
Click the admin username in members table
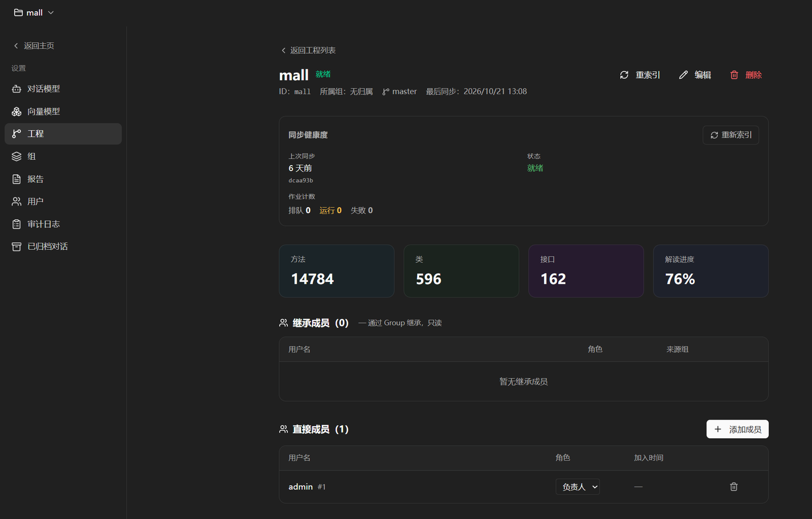[x=300, y=486]
